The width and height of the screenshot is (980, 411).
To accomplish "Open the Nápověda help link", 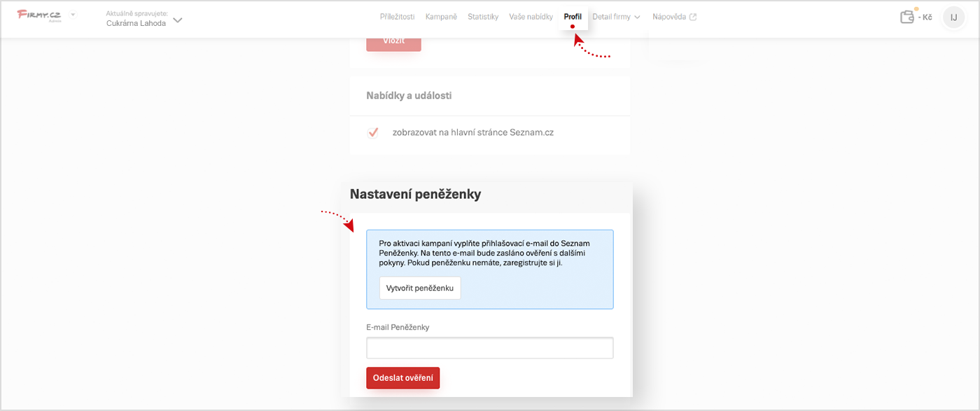I will tap(669, 17).
